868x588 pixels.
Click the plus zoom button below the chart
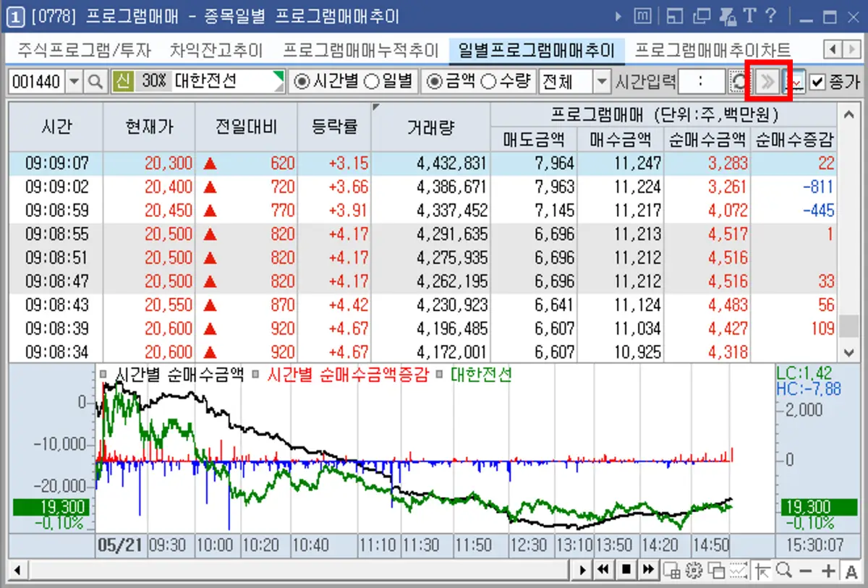pos(828,571)
